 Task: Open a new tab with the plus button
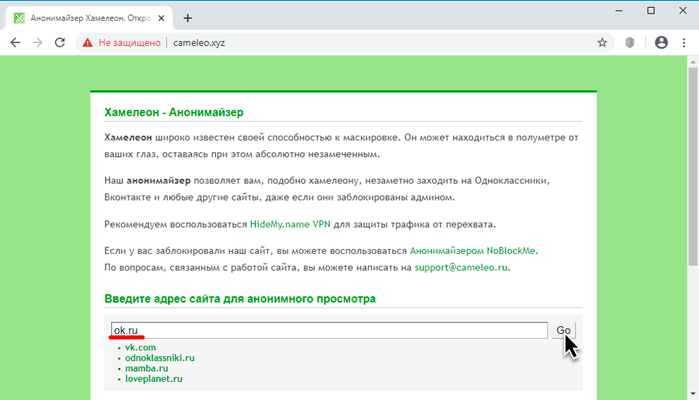[188, 18]
